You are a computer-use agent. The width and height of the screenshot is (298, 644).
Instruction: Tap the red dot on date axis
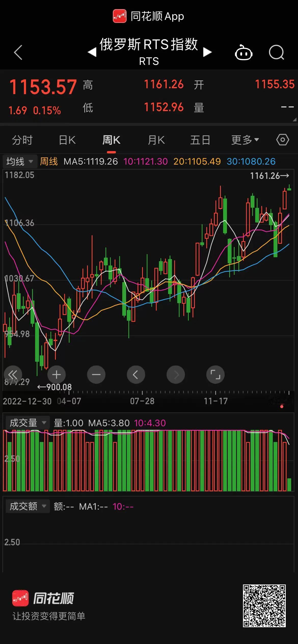(282, 407)
